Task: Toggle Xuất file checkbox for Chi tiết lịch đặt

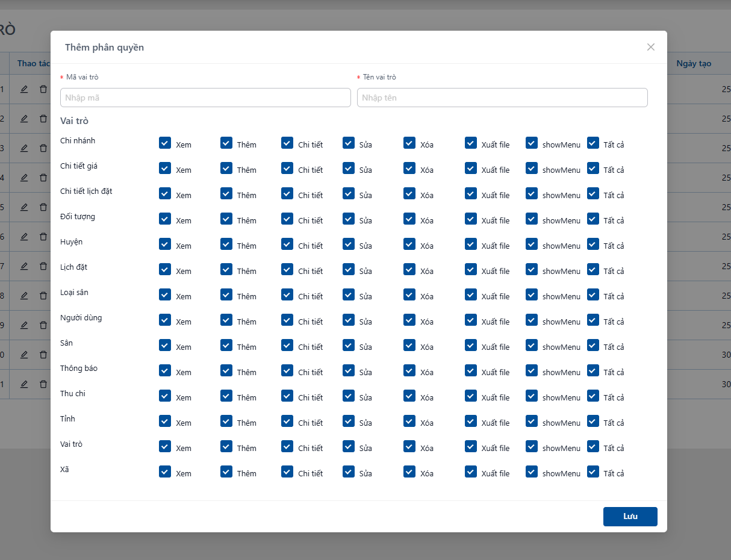Action: [471, 193]
